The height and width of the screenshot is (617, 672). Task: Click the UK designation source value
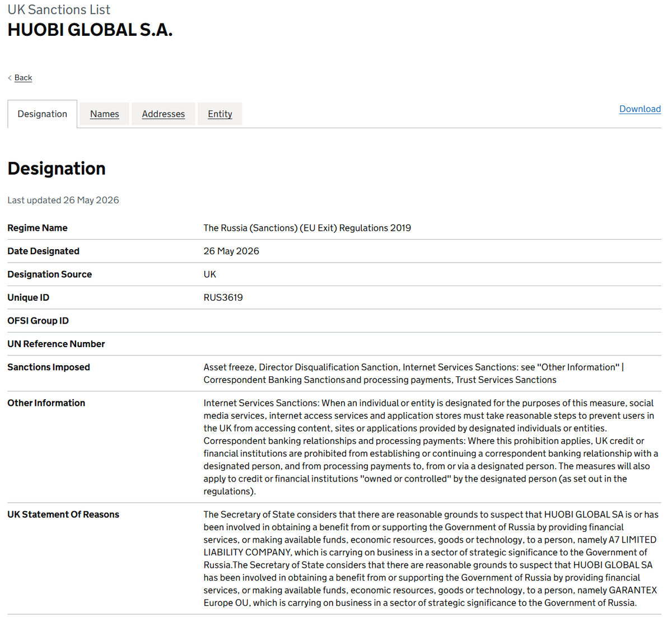[x=210, y=274]
